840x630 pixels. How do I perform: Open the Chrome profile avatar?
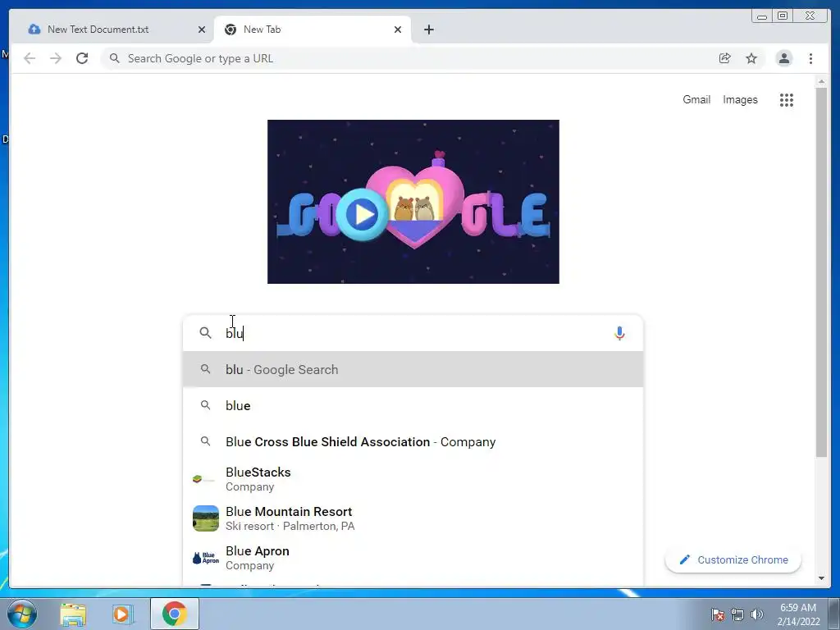tap(783, 58)
